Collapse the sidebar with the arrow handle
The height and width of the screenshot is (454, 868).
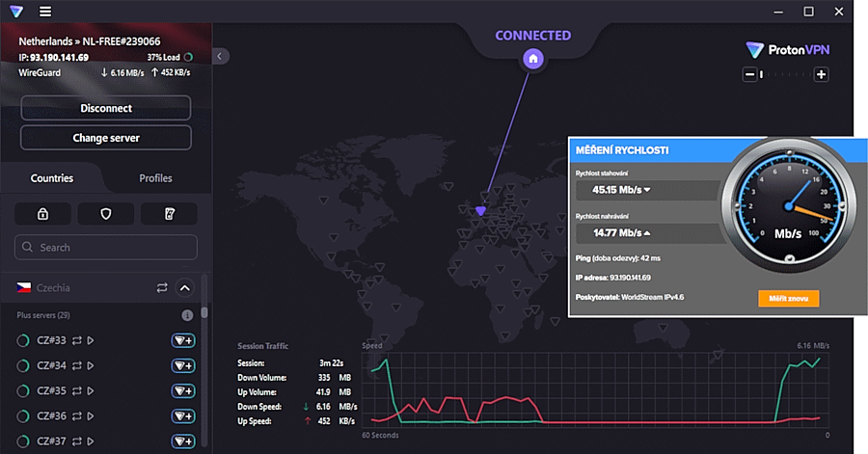coord(220,57)
